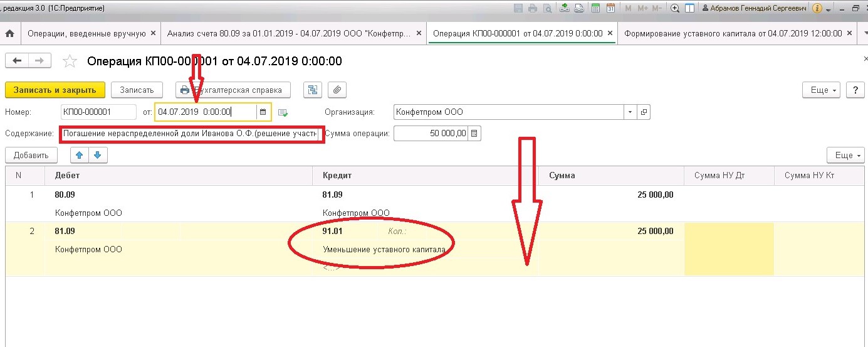Click the Сумма НУ Кт column header

pos(820,176)
